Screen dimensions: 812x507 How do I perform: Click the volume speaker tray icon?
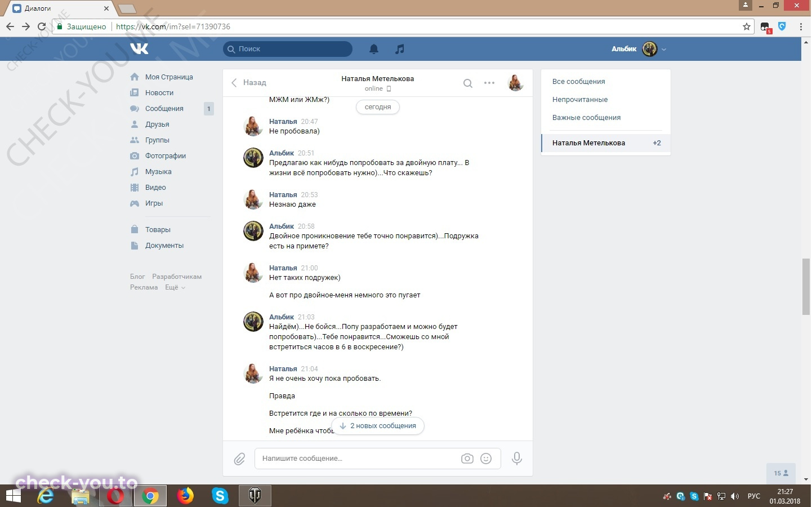coord(734,496)
